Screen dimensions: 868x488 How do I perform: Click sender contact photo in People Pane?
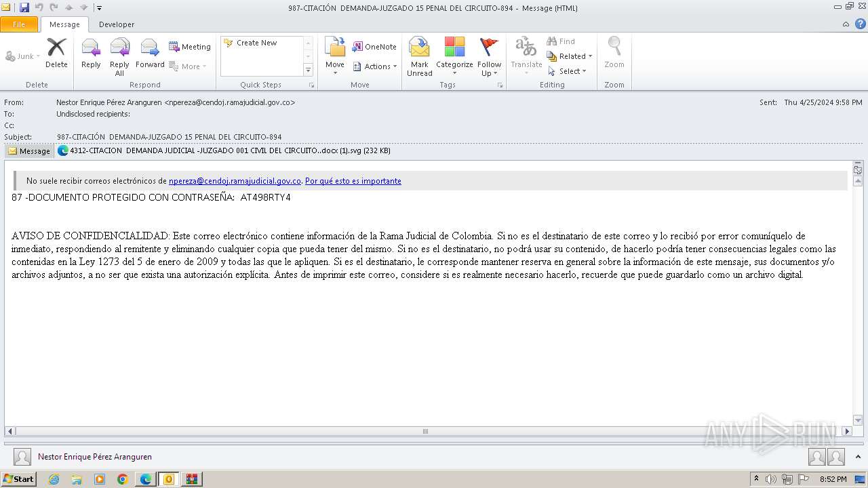pyautogui.click(x=22, y=457)
